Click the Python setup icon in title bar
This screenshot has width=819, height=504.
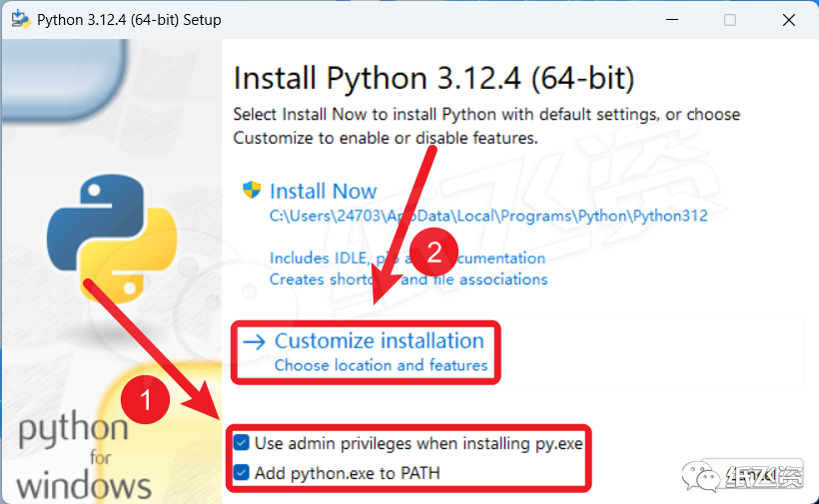tap(21, 19)
